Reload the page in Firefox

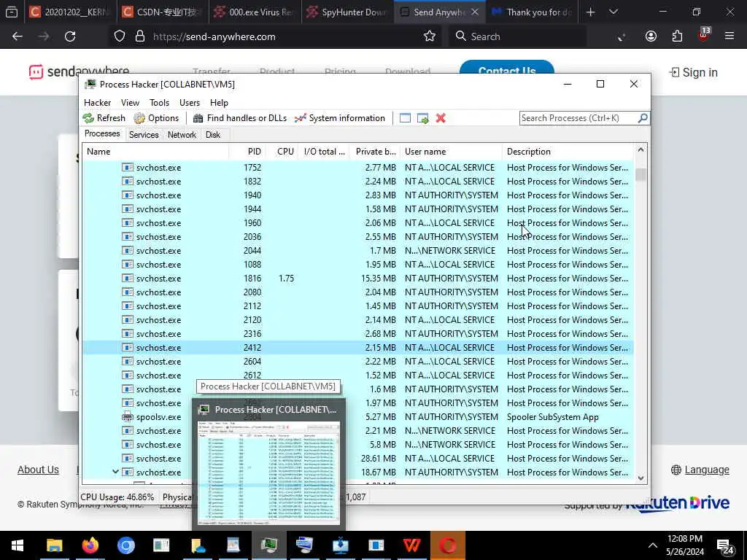[x=70, y=36]
